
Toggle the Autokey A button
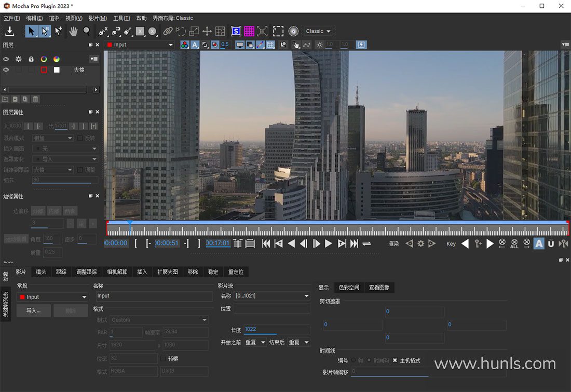pyautogui.click(x=539, y=244)
